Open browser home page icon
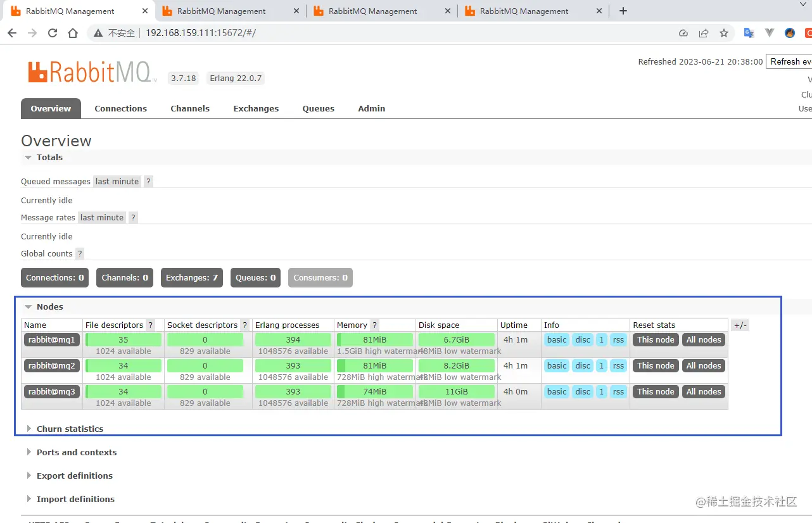 click(73, 33)
